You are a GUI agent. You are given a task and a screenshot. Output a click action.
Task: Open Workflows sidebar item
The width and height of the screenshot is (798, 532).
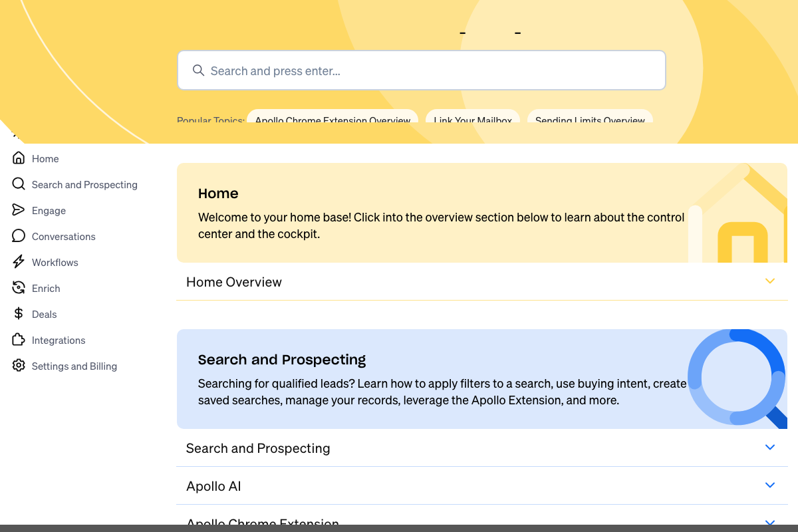coord(55,263)
